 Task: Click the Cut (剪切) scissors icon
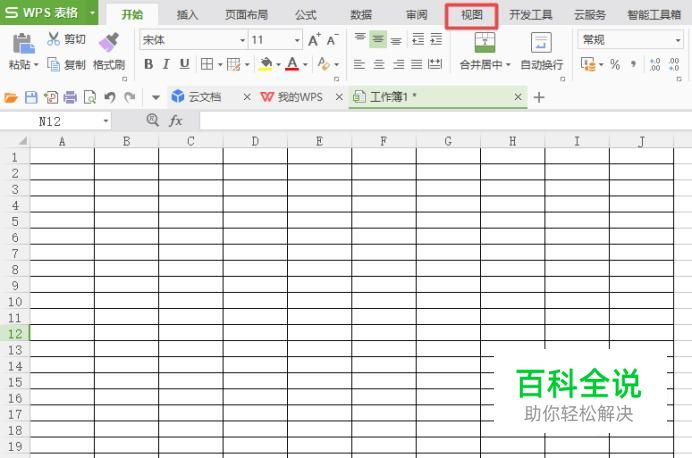pyautogui.click(x=53, y=39)
